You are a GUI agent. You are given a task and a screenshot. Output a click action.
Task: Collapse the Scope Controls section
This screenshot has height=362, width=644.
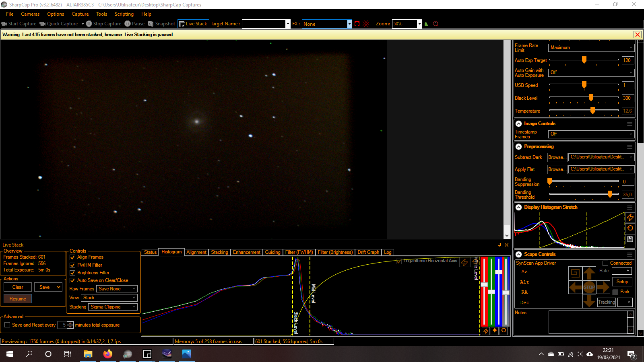click(519, 255)
